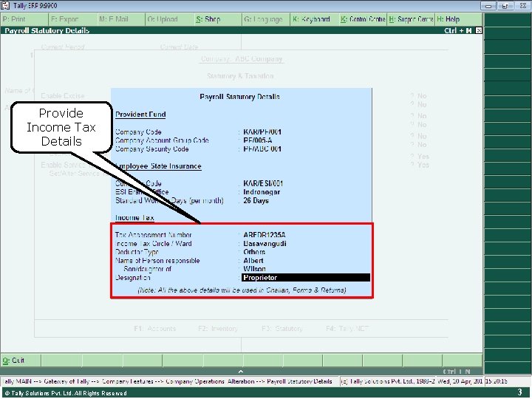Click F4: Tally.NET in background window
532x399 pixels.
(347, 328)
